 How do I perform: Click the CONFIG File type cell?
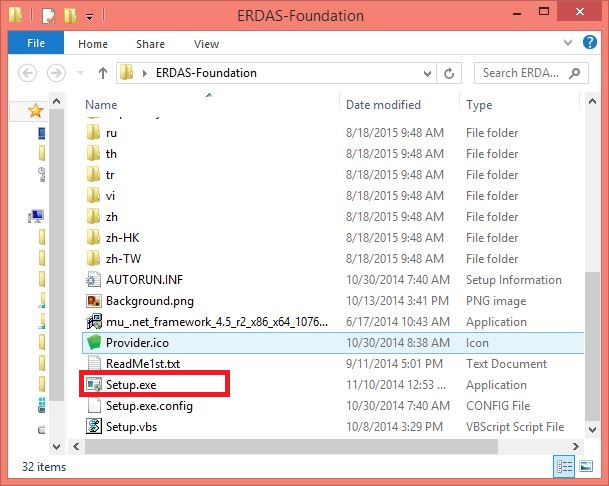[498, 406]
